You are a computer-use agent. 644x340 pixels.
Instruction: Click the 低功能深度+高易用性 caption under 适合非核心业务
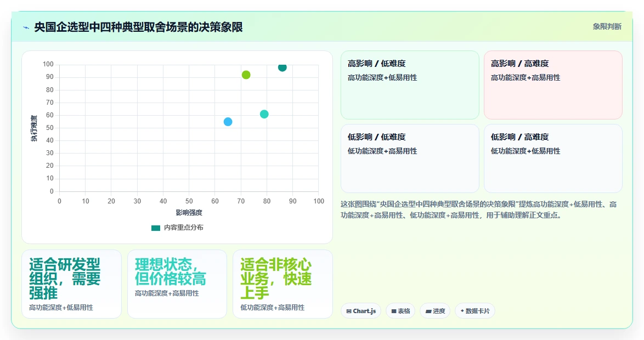click(x=272, y=308)
